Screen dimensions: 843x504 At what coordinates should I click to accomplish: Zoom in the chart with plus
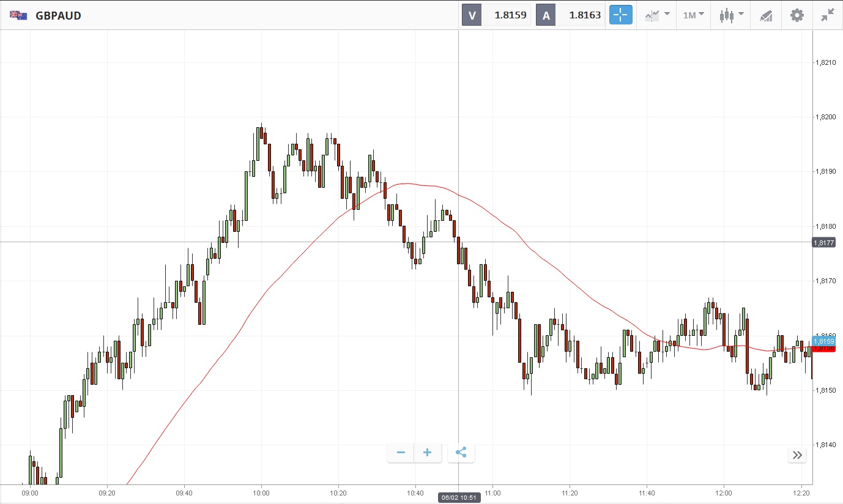428,453
